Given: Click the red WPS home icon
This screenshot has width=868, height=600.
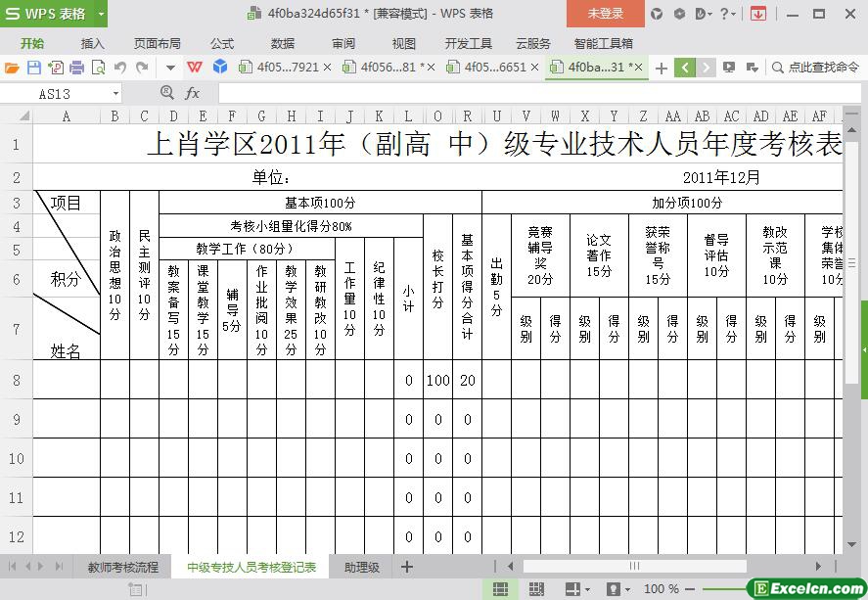Looking at the screenshot, I should click(195, 67).
